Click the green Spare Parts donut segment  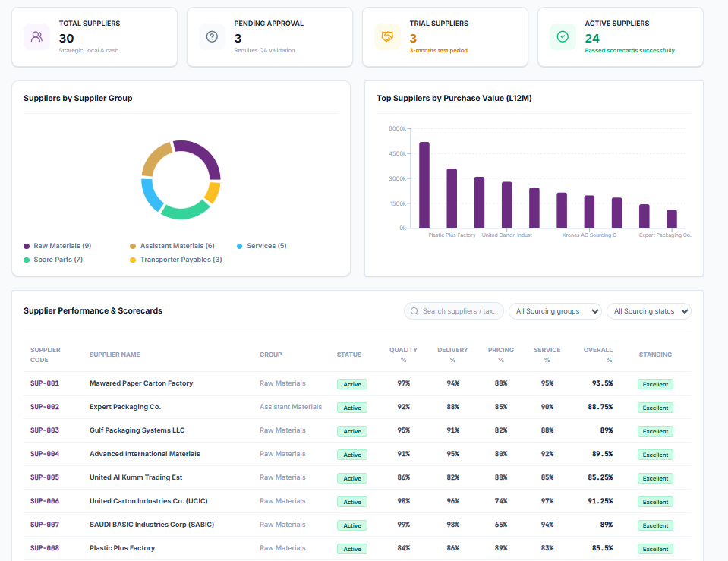(x=186, y=212)
